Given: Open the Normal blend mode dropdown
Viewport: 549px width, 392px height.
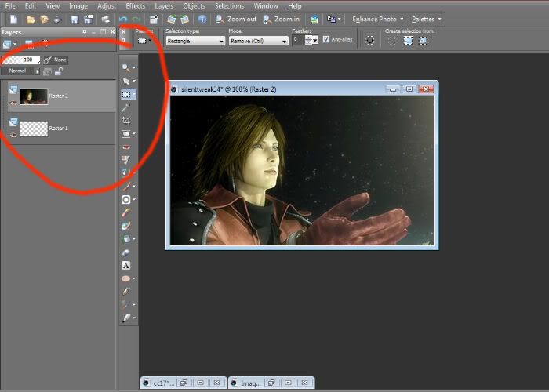Looking at the screenshot, I should 20,71.
